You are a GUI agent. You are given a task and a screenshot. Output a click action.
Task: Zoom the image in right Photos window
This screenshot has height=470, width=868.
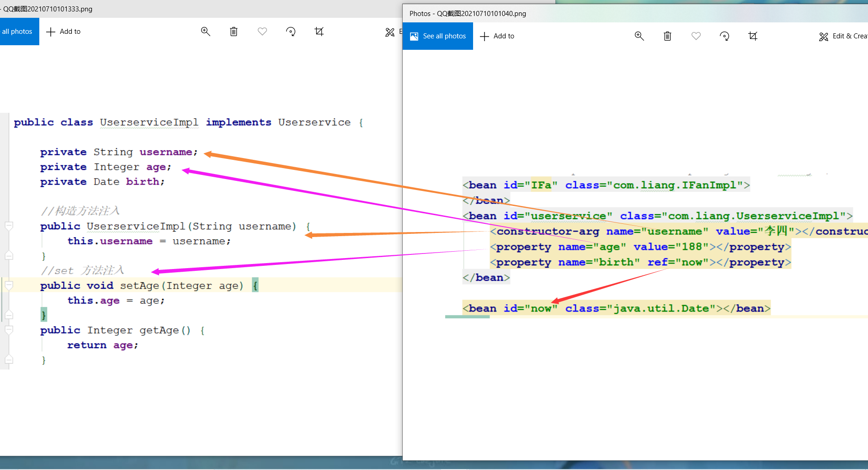639,36
